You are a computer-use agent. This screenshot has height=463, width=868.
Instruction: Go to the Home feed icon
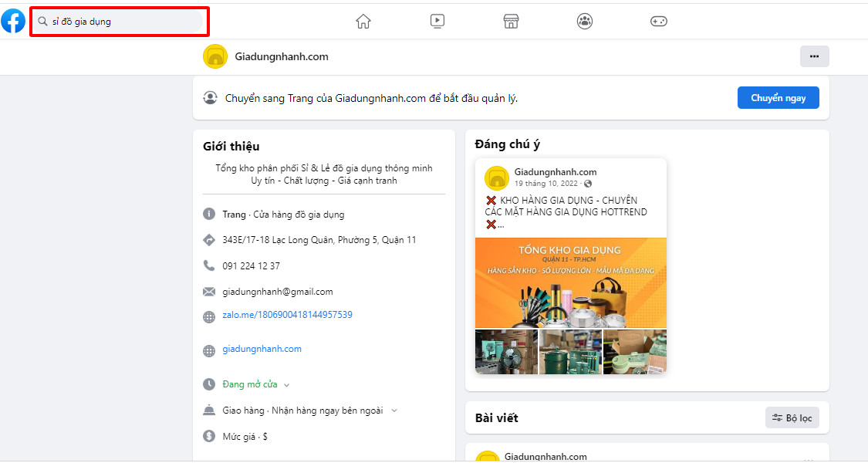pos(363,22)
